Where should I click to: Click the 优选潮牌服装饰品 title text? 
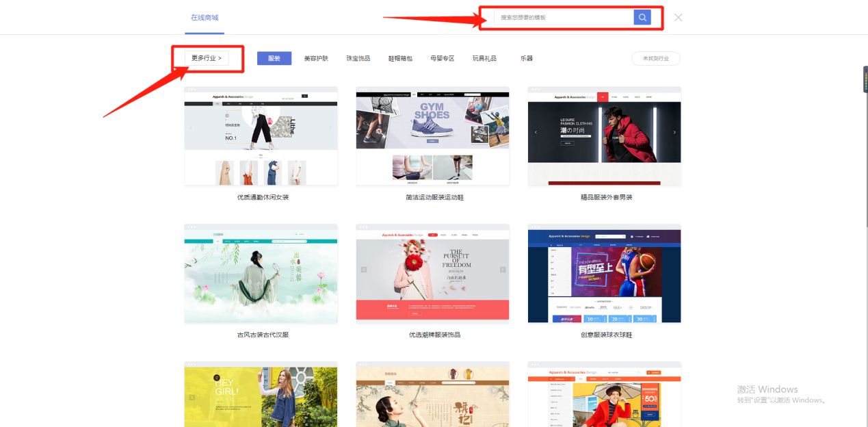(434, 335)
